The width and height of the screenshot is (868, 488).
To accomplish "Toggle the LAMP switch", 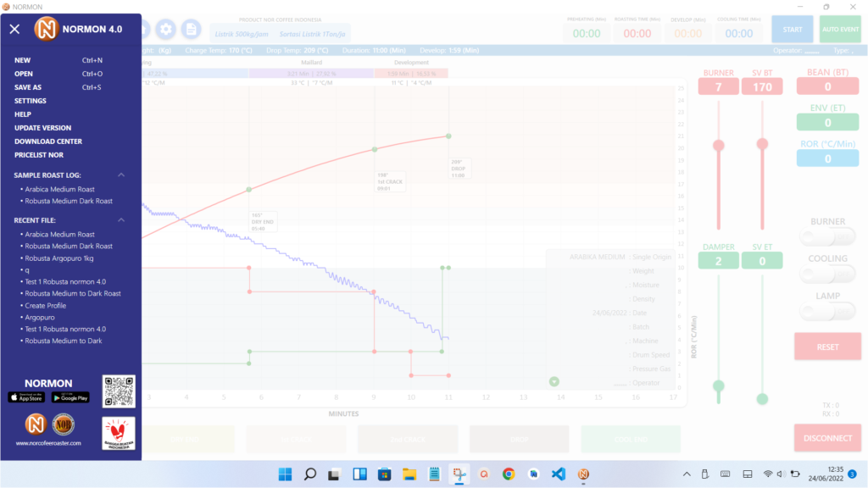I will coord(827,312).
